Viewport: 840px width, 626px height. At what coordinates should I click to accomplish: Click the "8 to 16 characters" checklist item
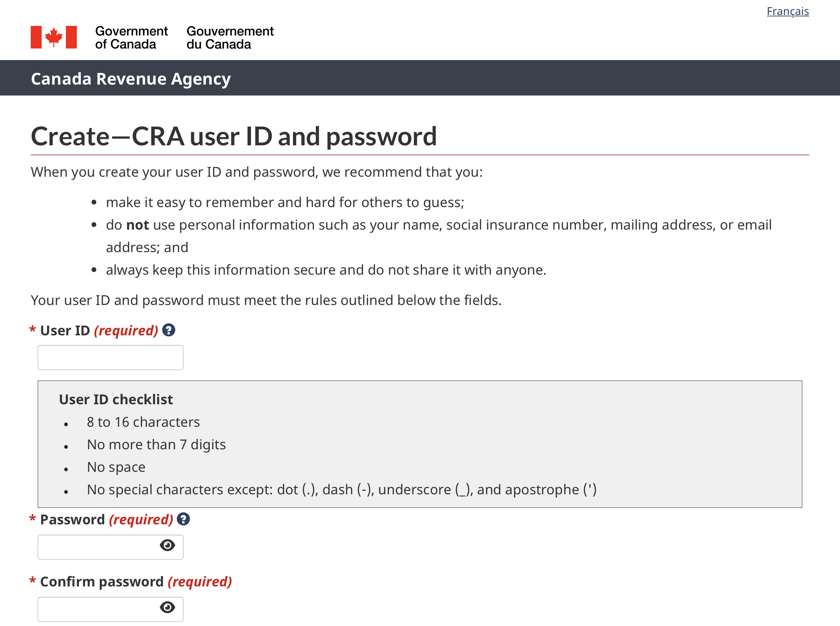pyautogui.click(x=143, y=422)
